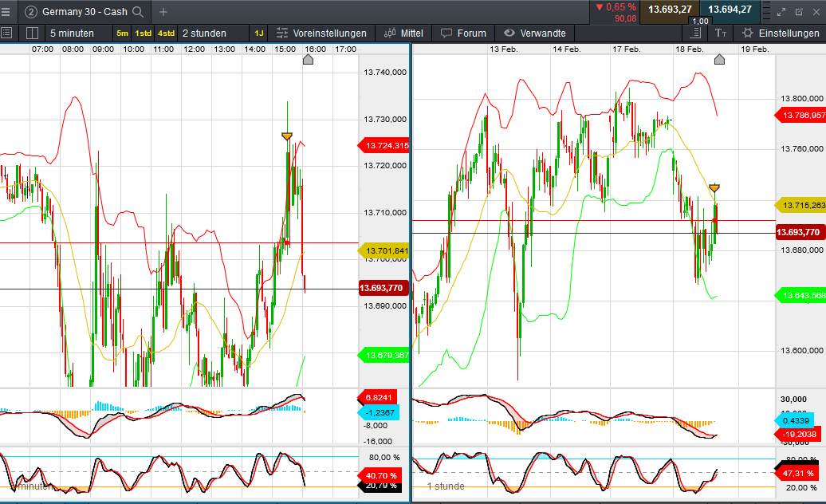Click gray date marker on right chart
This screenshot has height=504, width=826.
[x=719, y=60]
